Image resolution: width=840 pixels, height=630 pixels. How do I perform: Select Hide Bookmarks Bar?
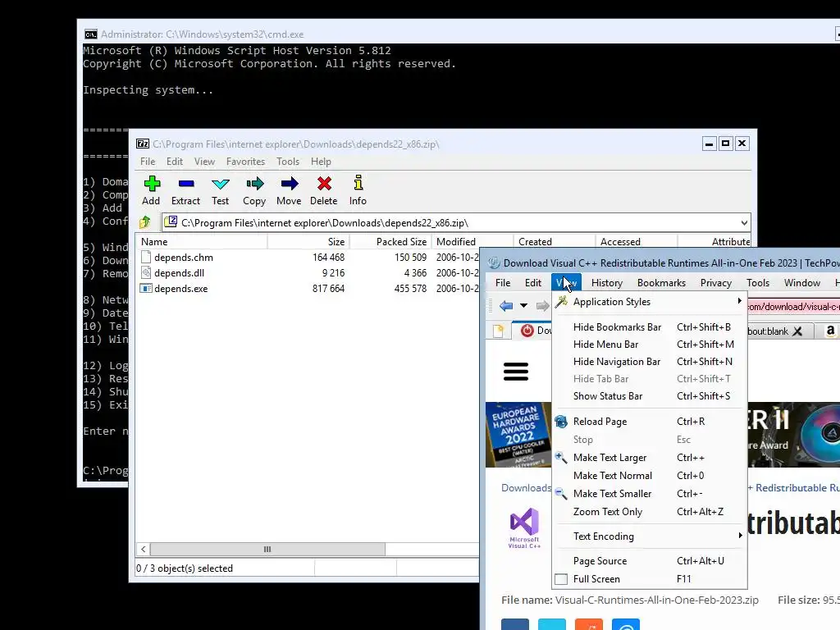click(650, 326)
